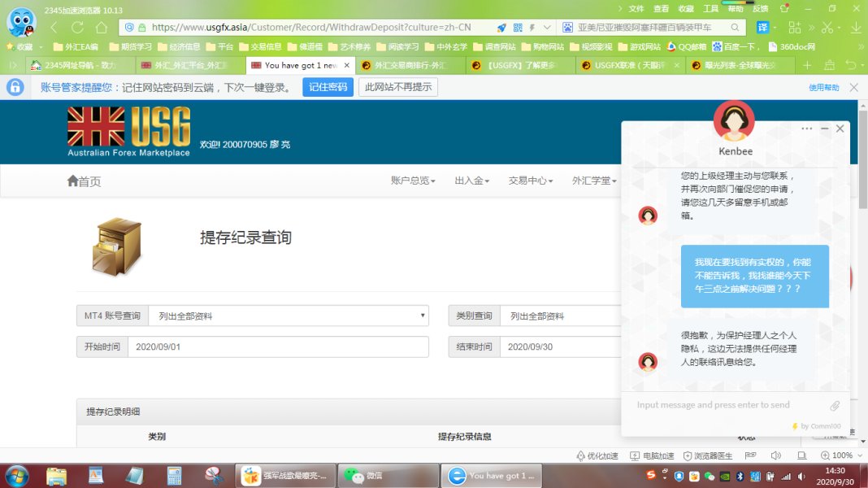Adjust the 100% page zoom control
868x488 pixels.
(837, 455)
